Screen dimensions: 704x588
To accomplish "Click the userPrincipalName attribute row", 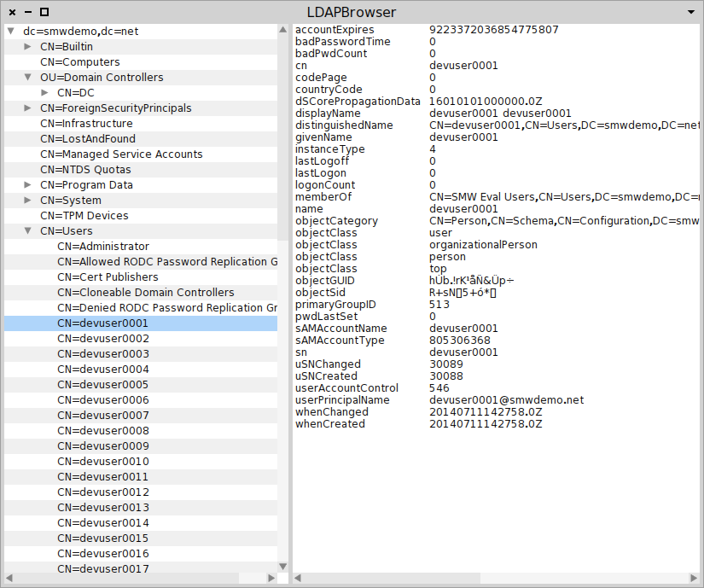I will (341, 400).
